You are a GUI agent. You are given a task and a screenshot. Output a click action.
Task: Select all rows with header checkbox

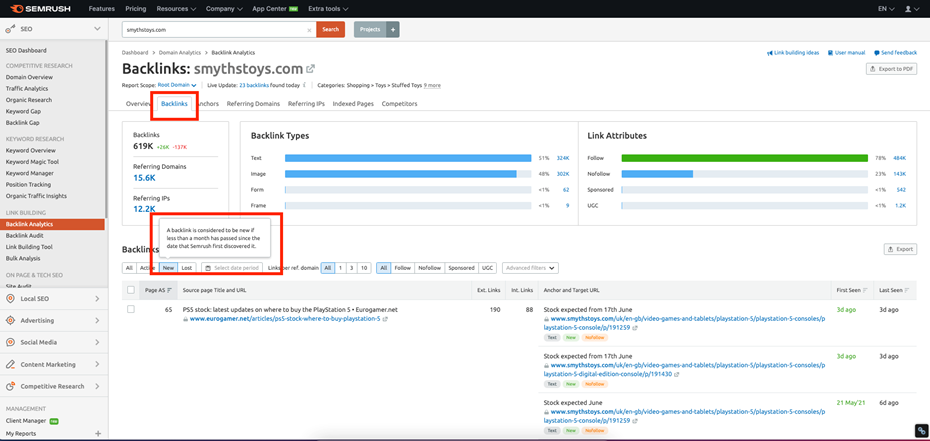[x=131, y=290]
